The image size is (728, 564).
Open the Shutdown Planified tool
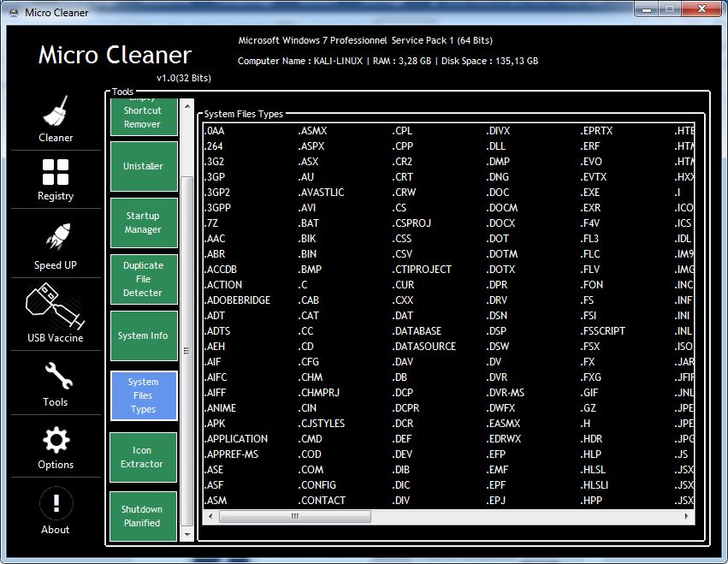point(144,516)
